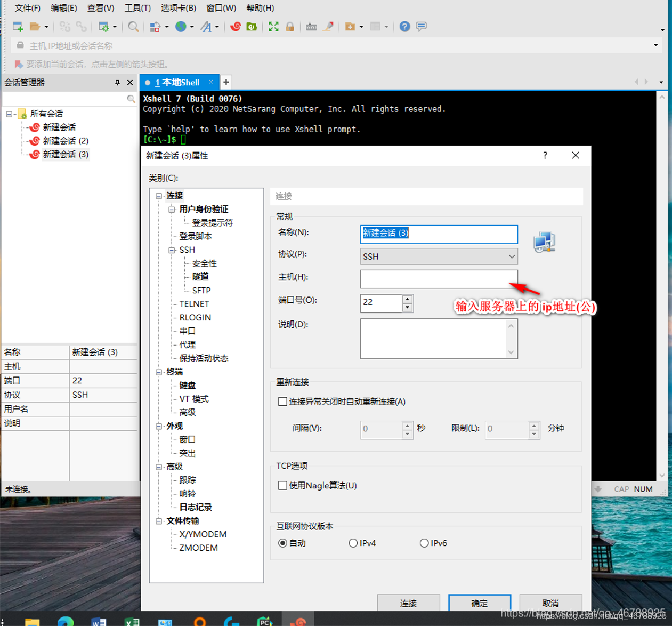Screen dimensions: 672x626
Task: Click the pin icon on session manager
Action: tap(117, 83)
